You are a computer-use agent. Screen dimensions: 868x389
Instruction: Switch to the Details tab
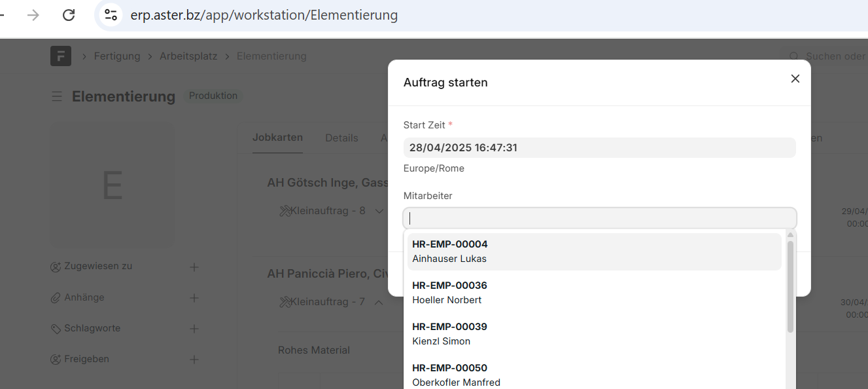point(341,138)
